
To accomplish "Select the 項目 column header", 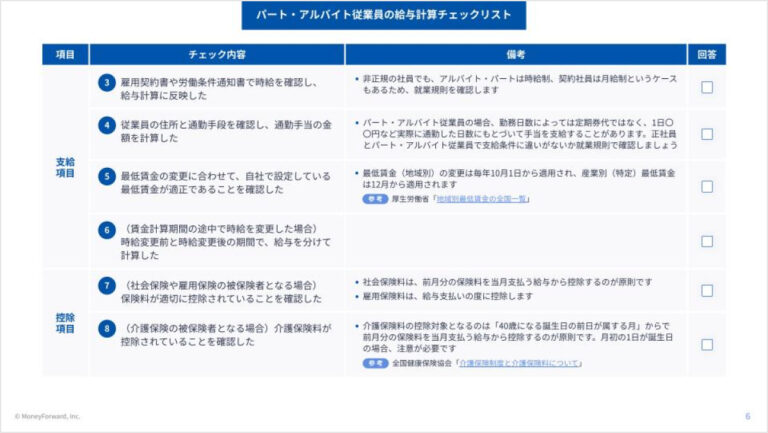I will tap(65, 54).
